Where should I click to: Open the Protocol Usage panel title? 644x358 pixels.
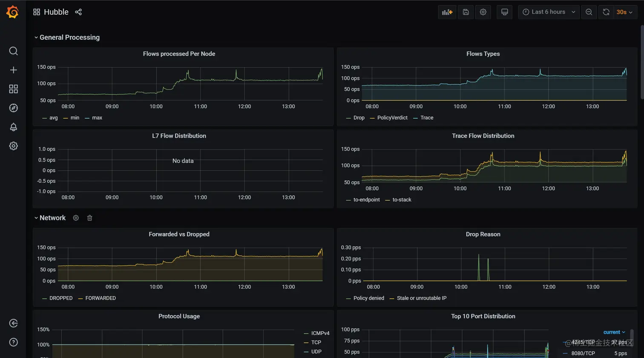click(x=179, y=316)
